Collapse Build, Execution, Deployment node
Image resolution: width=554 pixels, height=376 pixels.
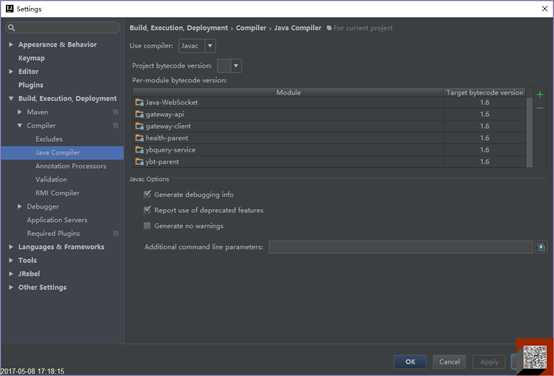[x=11, y=99]
